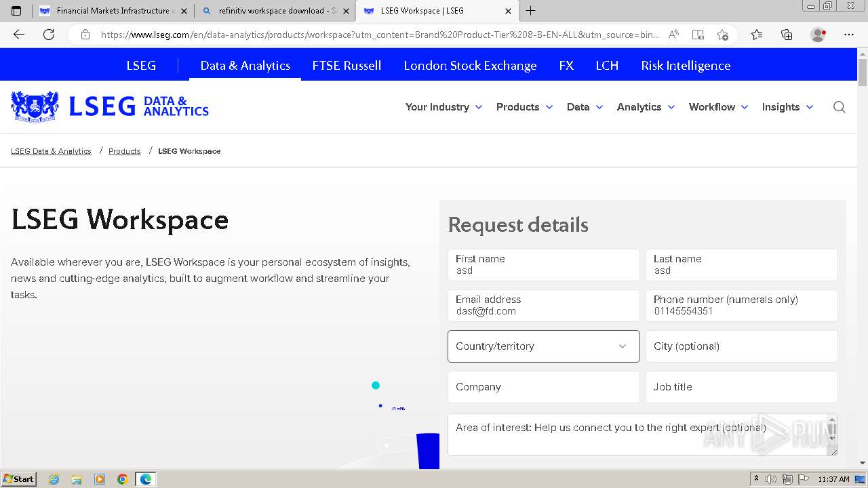Open FX in the top bar
This screenshot has height=488, width=868.
pos(566,66)
